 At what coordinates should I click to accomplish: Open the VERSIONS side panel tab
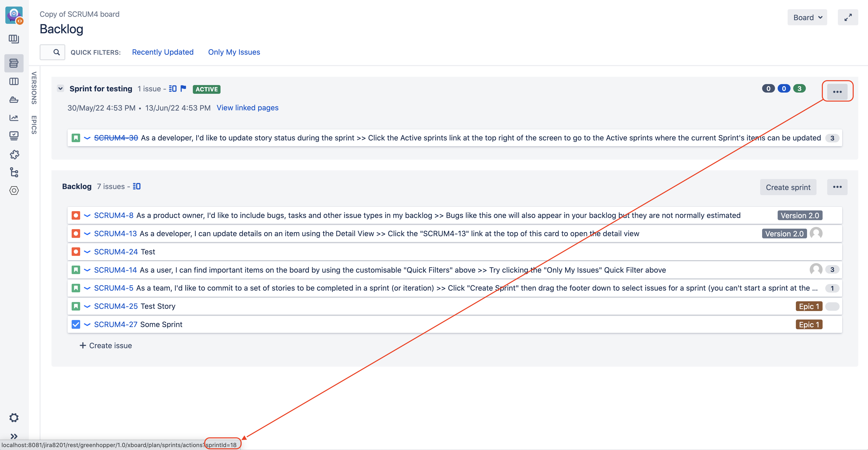[34, 88]
